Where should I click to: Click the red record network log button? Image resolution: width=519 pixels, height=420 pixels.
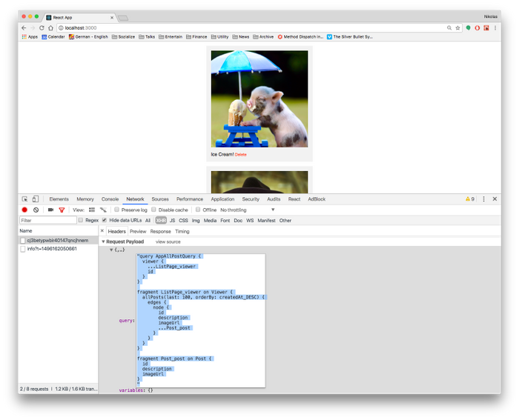click(x=24, y=210)
